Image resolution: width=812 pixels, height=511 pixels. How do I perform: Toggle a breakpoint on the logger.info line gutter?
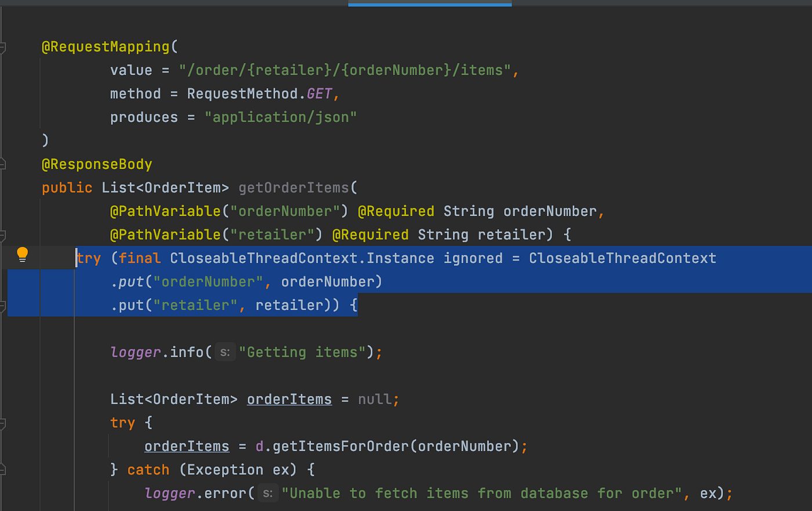58,351
